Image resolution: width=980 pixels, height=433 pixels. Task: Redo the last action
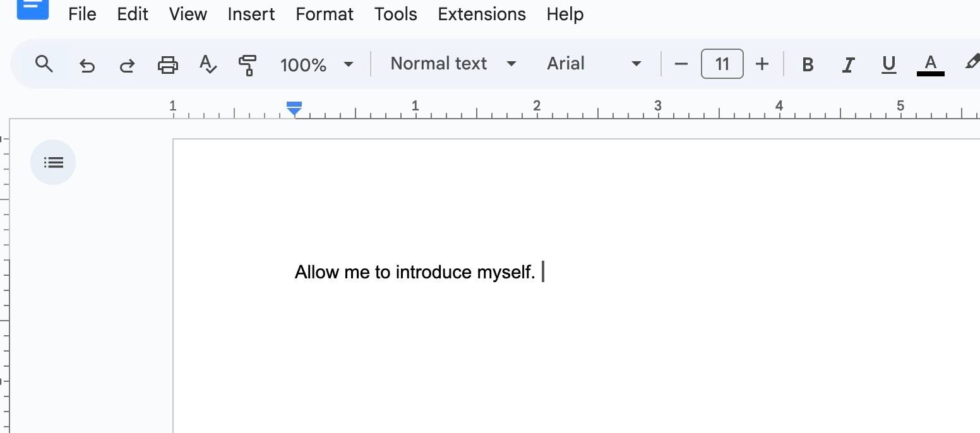tap(127, 64)
